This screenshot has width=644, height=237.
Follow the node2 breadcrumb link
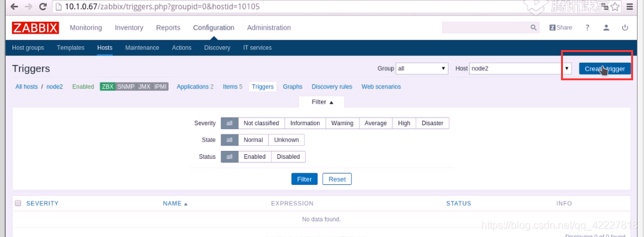(x=55, y=87)
